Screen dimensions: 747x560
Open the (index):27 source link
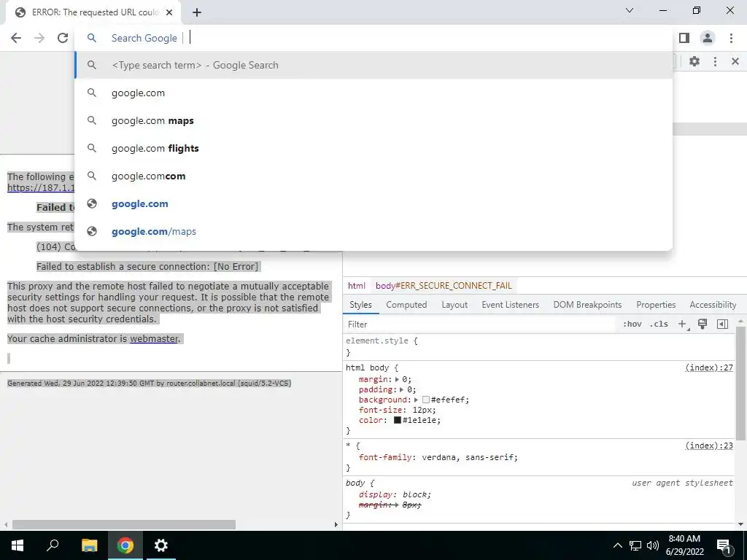tap(709, 367)
